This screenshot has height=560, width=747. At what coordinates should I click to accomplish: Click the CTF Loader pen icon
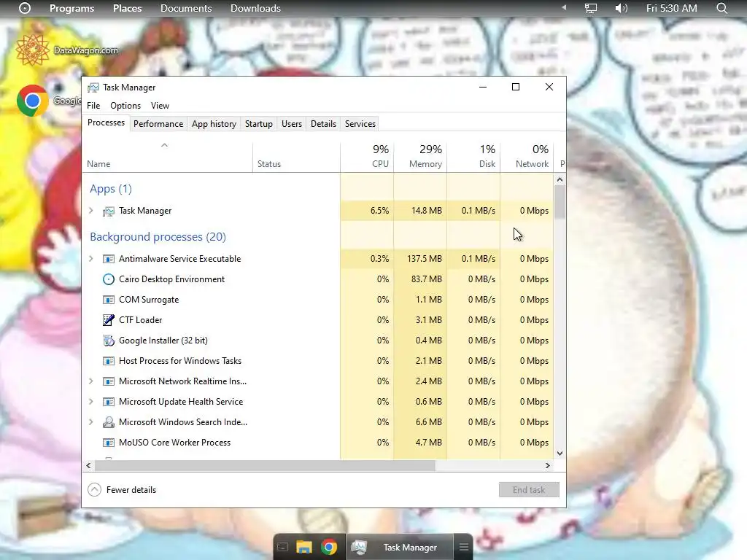[109, 320]
